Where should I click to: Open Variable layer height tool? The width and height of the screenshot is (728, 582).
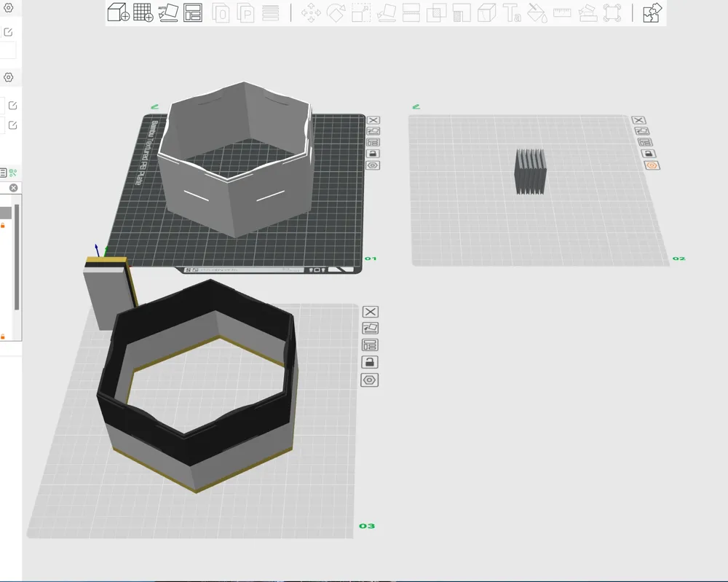(271, 13)
